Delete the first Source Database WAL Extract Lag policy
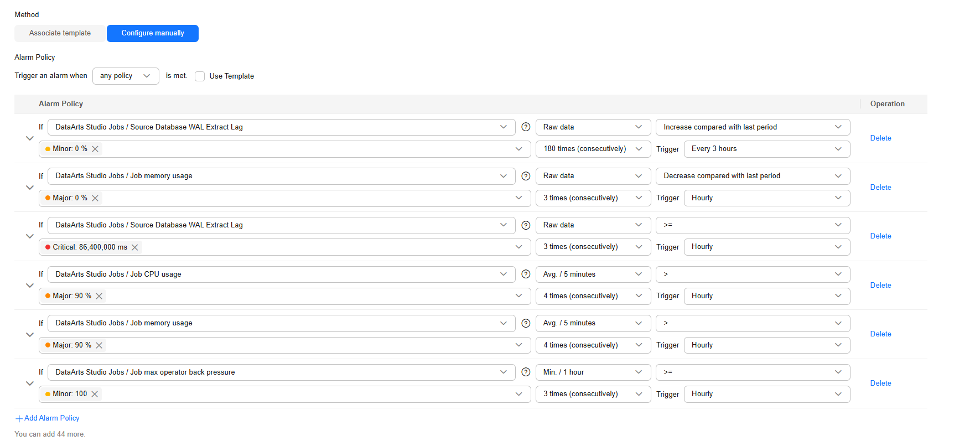 880,138
